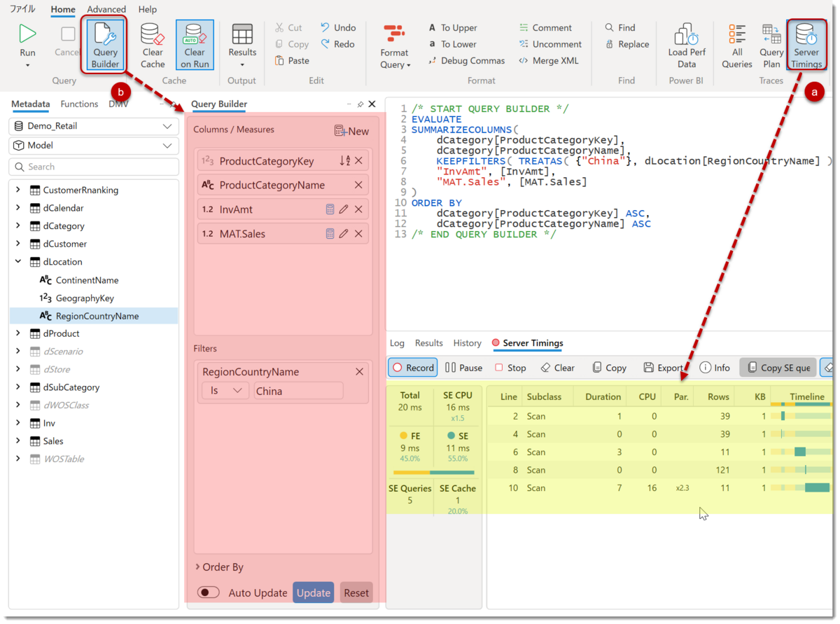
Task: Click Merge XML in Format group
Action: pos(549,61)
